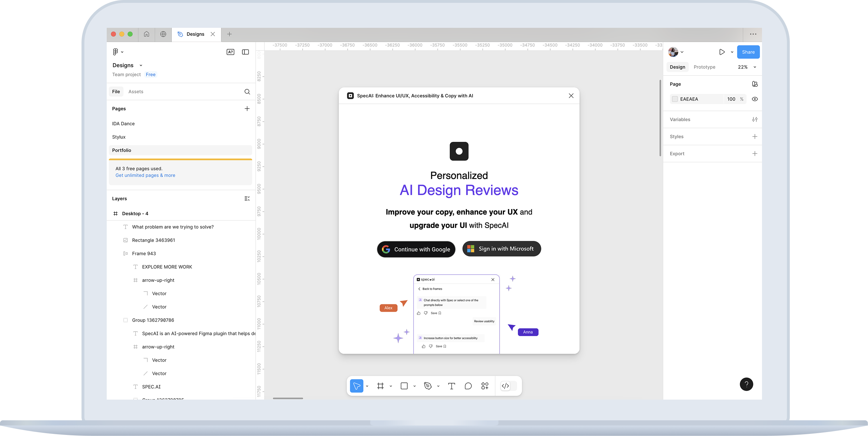Toggle the sidebar panel layout icon
The width and height of the screenshot is (868, 436).
pos(246,52)
